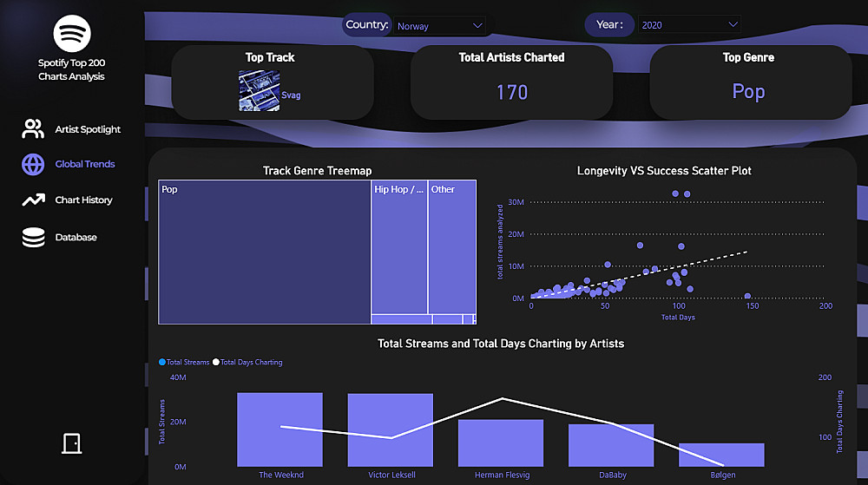The width and height of the screenshot is (868, 485).
Task: Click Herman Flesvig axis label
Action: point(502,475)
